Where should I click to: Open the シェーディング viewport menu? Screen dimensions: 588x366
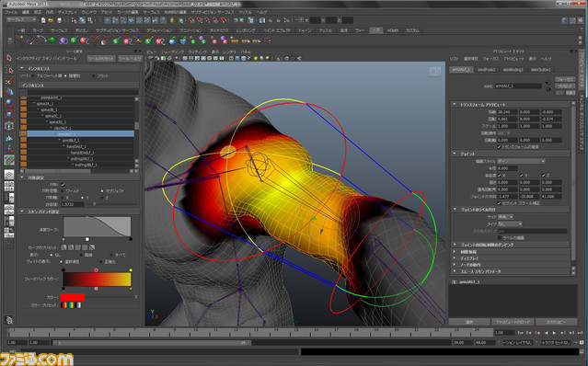click(173, 52)
